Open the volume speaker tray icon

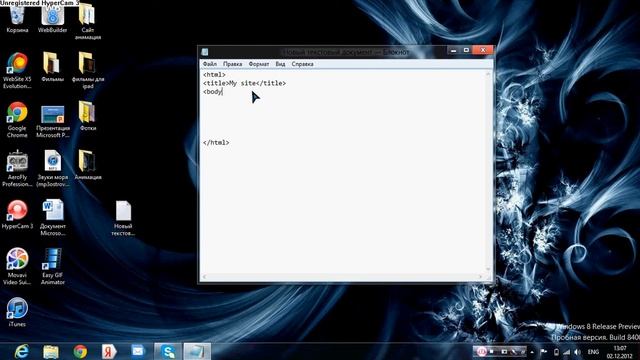(x=578, y=352)
